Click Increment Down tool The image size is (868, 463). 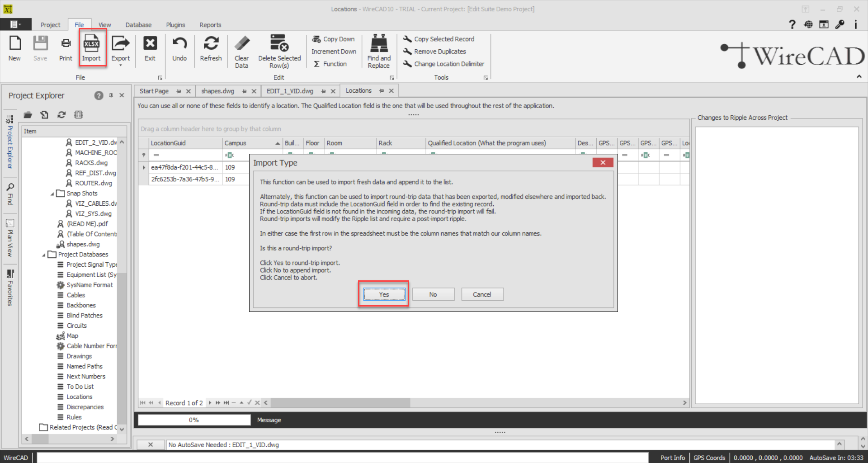(334, 52)
